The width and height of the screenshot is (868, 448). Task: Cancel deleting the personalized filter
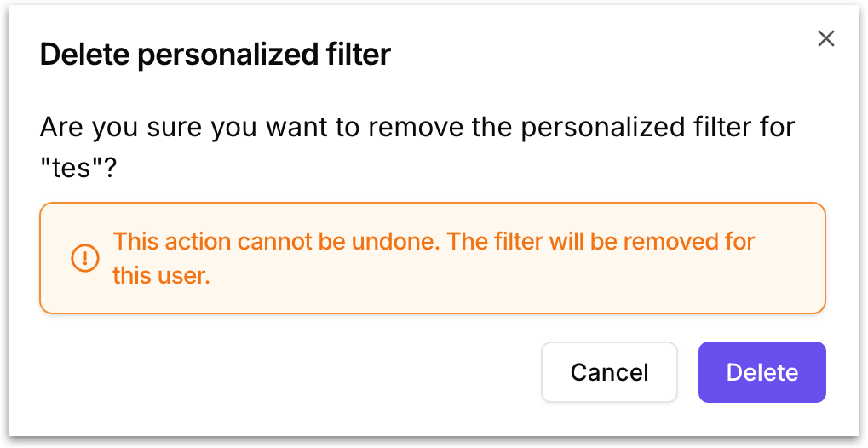point(609,372)
